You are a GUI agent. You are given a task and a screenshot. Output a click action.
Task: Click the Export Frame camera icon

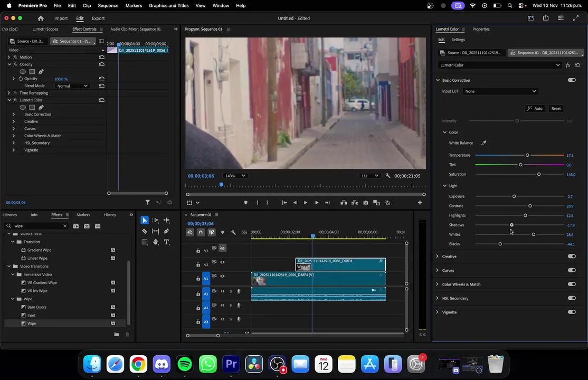point(365,203)
